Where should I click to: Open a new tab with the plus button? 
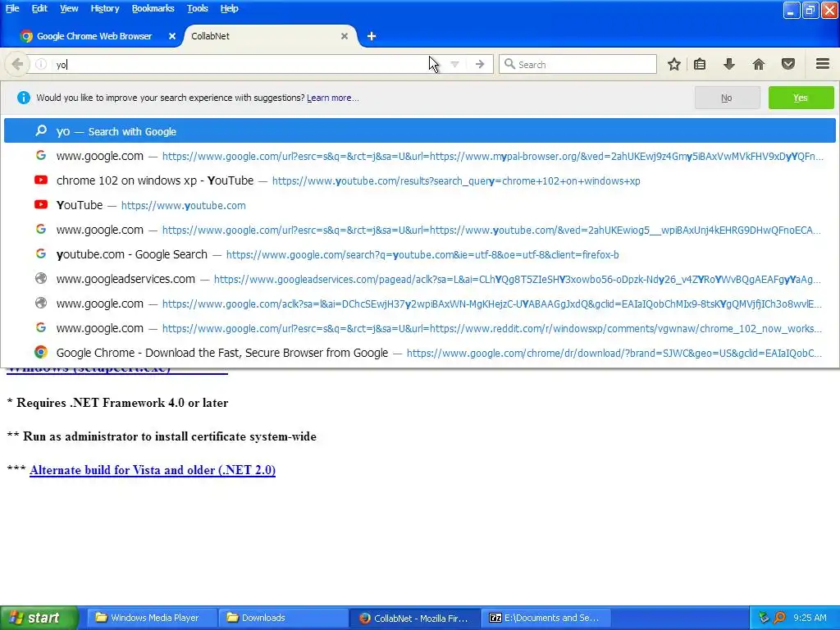(x=372, y=36)
